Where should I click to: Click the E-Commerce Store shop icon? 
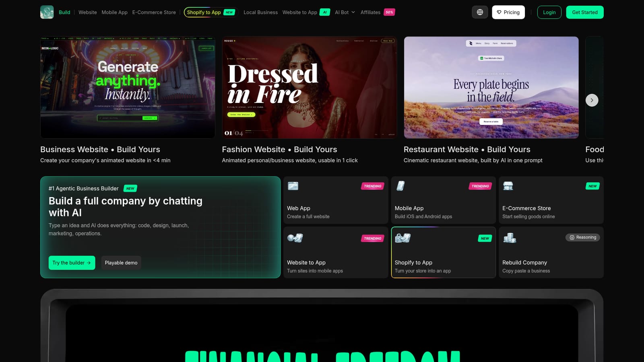tap(508, 186)
